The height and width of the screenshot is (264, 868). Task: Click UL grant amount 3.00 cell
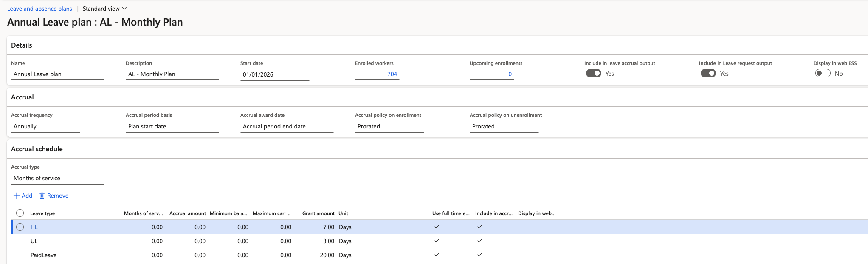click(x=329, y=241)
